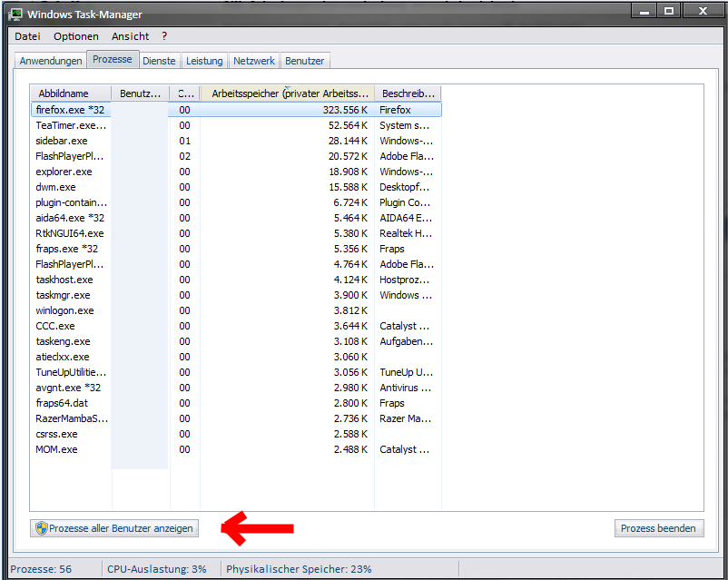Click the Desktopf... description cell
The width and height of the screenshot is (728, 580).
[x=404, y=187]
